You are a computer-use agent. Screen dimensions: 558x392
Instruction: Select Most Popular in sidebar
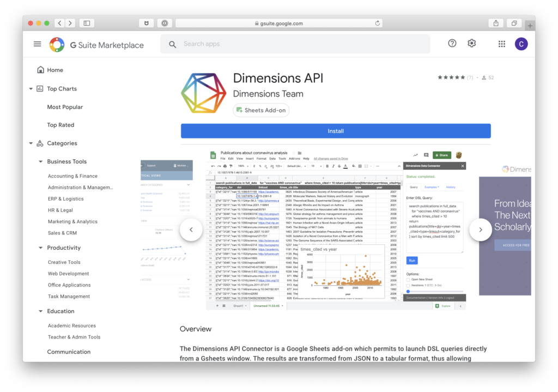(x=65, y=107)
